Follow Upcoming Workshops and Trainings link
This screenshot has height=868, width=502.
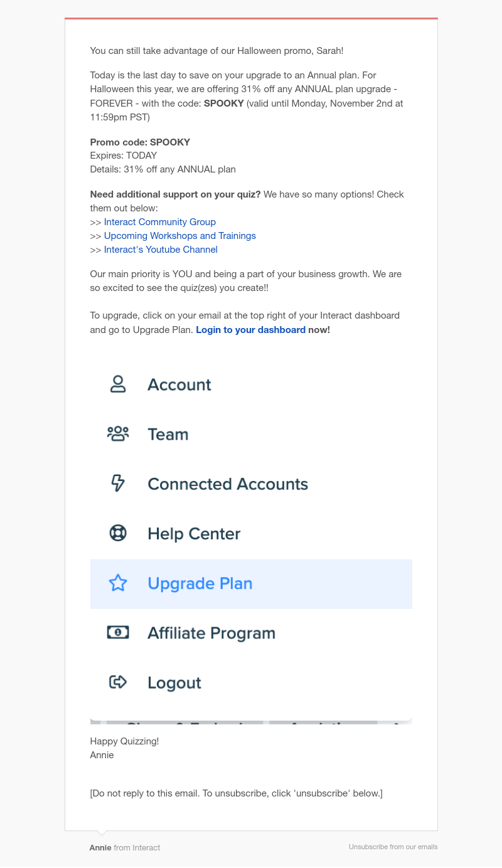180,236
